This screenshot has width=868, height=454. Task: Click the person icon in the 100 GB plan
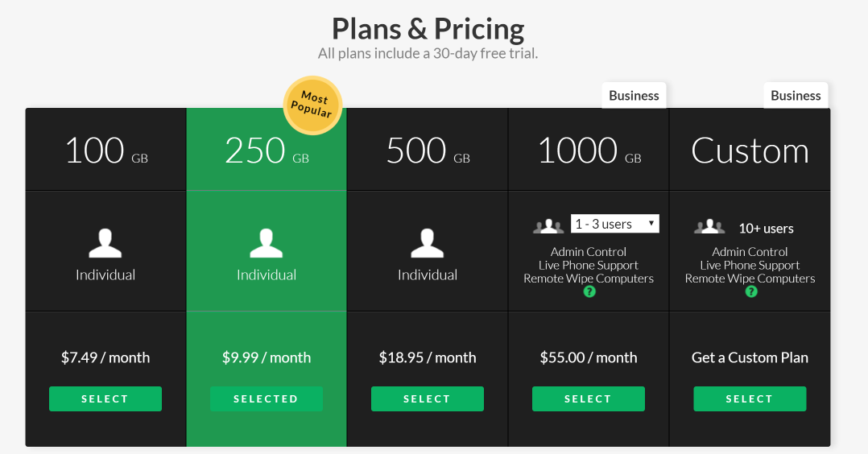pos(105,244)
